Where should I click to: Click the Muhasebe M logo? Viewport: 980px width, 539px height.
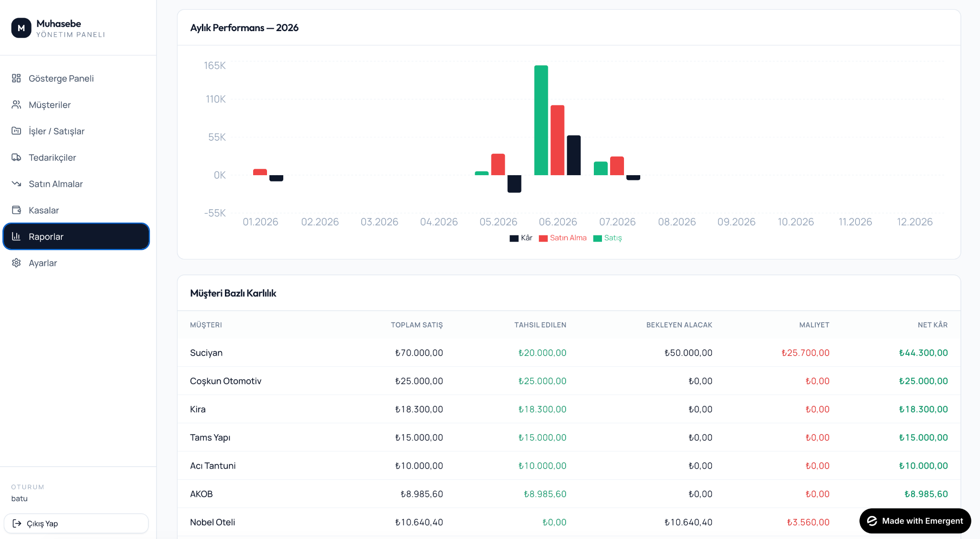21,28
